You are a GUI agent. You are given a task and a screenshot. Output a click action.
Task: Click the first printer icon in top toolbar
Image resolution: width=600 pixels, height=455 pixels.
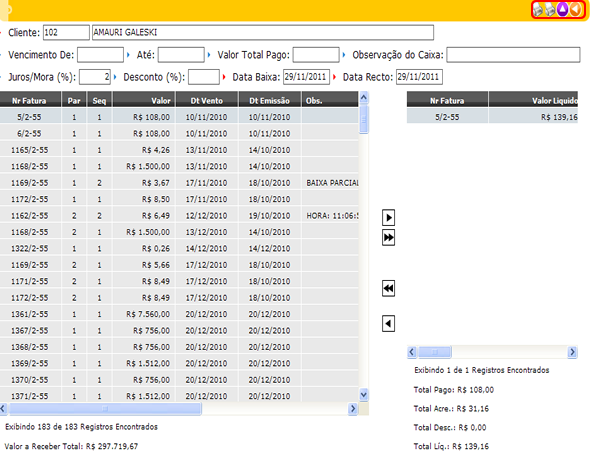(537, 10)
